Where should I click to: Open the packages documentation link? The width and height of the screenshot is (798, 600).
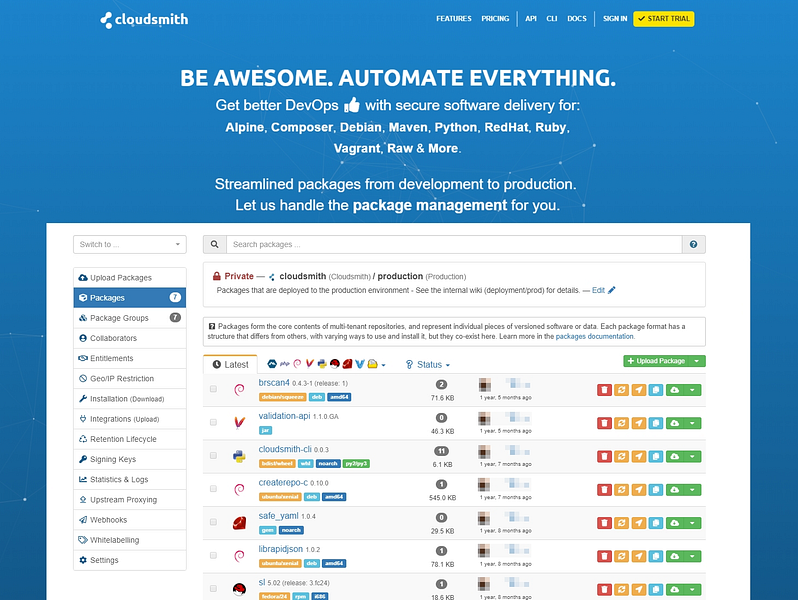pos(594,336)
